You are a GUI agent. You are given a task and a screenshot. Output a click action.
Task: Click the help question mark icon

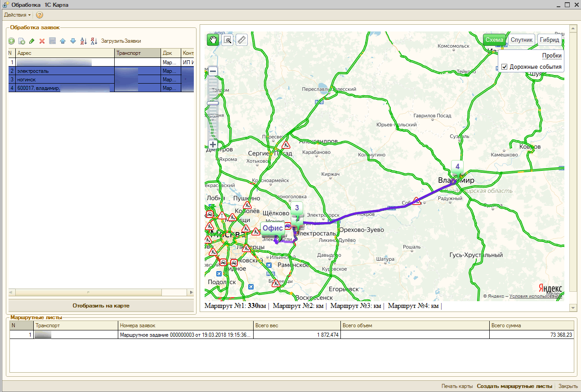[40, 15]
